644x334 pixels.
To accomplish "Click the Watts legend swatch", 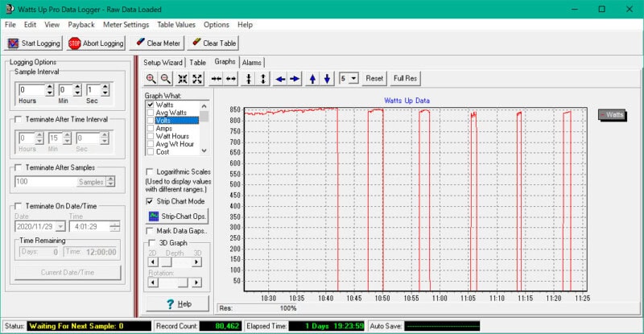I will [x=612, y=115].
